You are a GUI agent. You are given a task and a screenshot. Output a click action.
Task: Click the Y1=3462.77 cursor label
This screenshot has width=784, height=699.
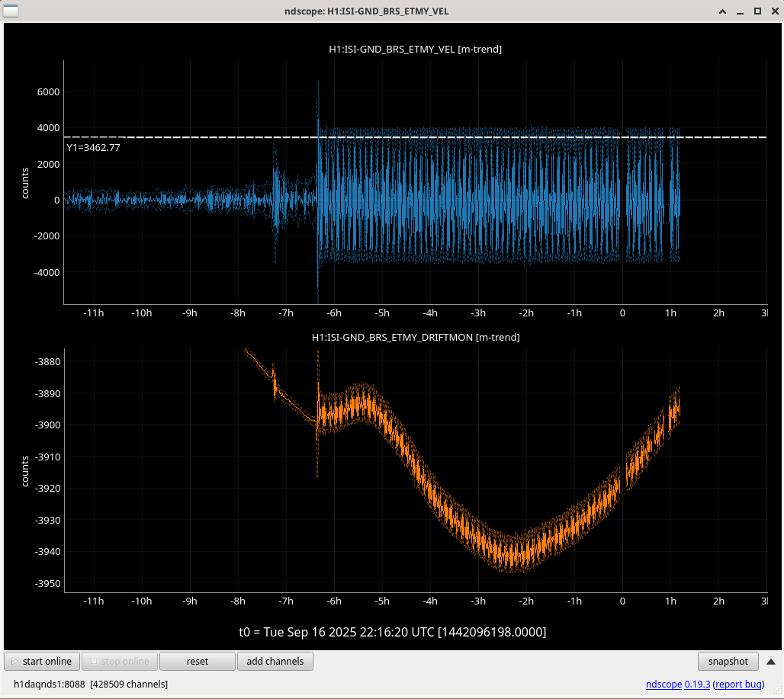pos(94,147)
